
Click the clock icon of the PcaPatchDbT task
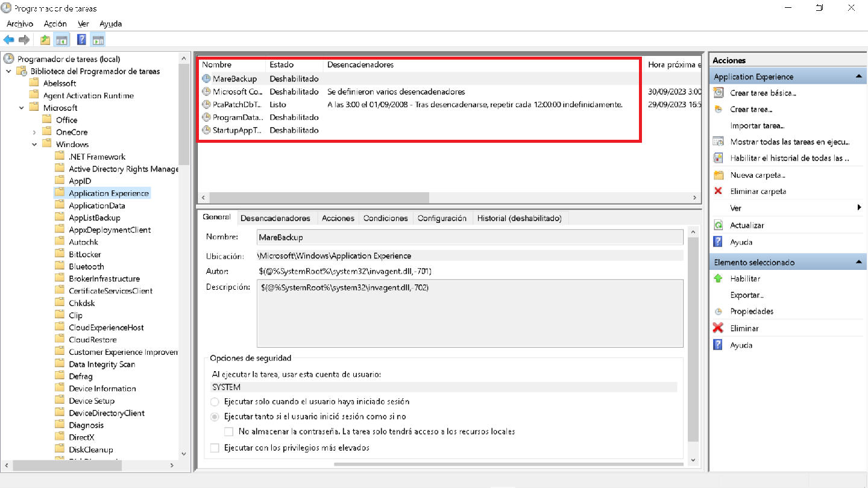pyautogui.click(x=207, y=104)
